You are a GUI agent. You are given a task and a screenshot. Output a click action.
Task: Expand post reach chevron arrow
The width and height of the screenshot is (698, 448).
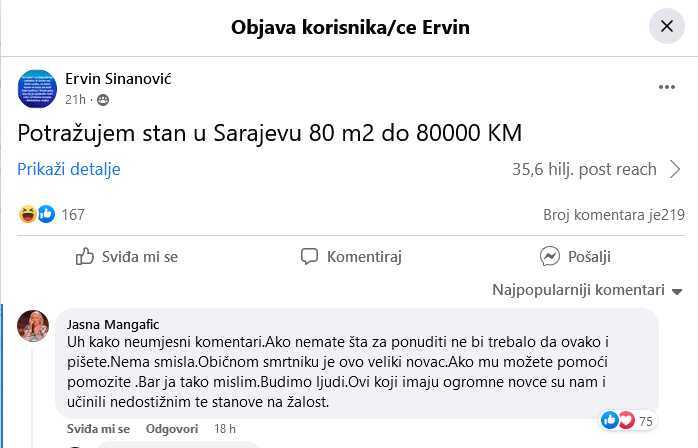675,169
